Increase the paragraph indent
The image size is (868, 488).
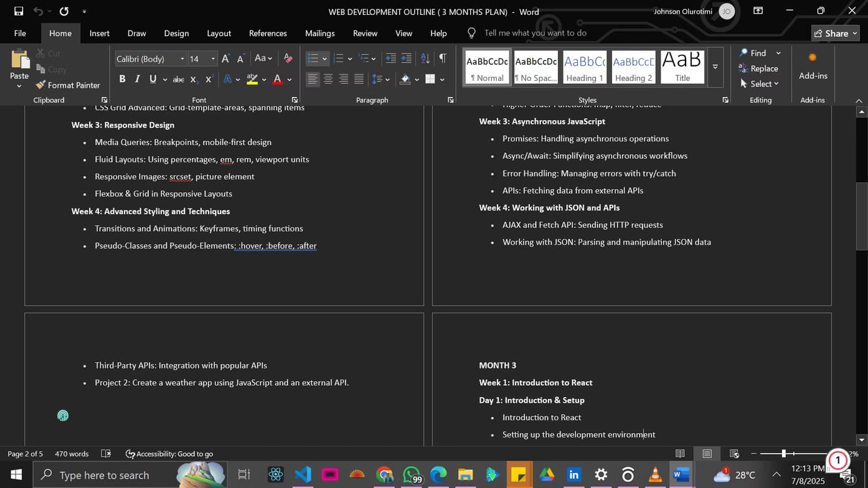coord(406,58)
